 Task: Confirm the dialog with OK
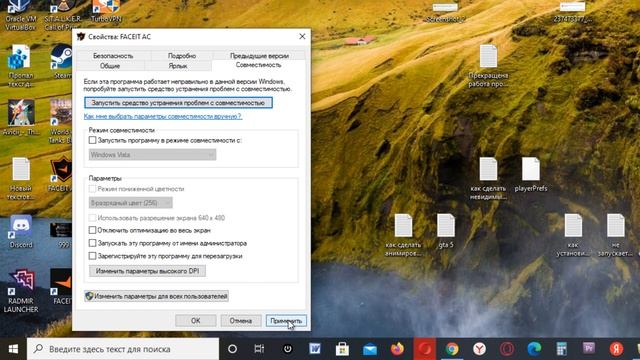[x=196, y=321]
